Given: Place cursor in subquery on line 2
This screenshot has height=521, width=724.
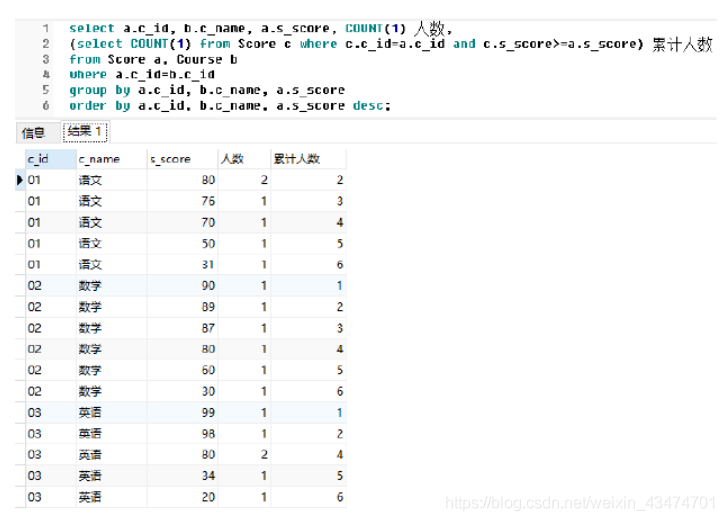Looking at the screenshot, I should pyautogui.click(x=356, y=44).
